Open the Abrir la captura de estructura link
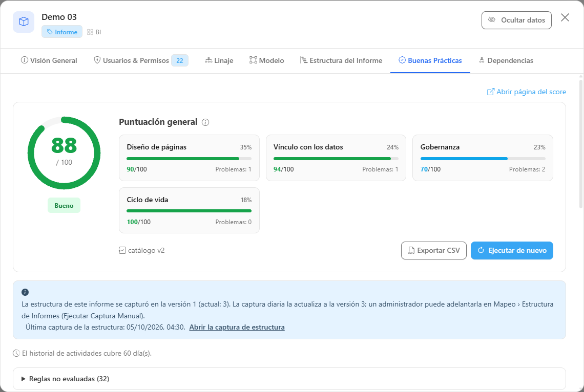The image size is (584, 392). coord(237,328)
